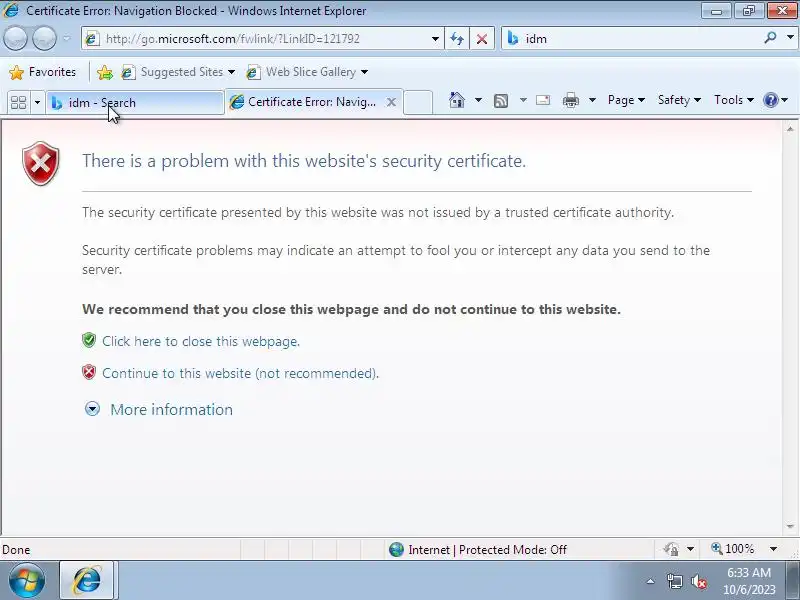The image size is (800, 600).
Task: Click the More information text link
Action: 171,410
